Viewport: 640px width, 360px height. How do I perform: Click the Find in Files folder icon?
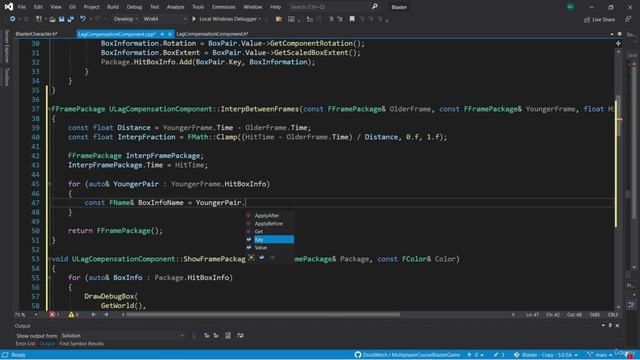(279, 19)
